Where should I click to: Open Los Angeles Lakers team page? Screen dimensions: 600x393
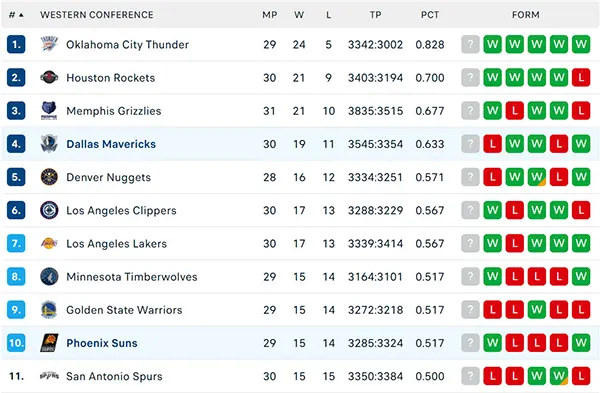click(116, 244)
